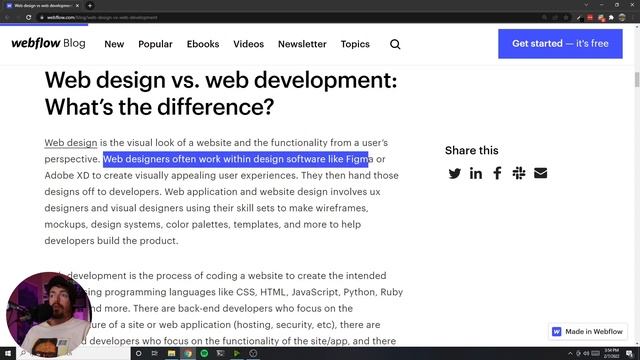Reload the page in browser toolbar
Image resolution: width=640 pixels, height=360 pixels.
[28, 18]
